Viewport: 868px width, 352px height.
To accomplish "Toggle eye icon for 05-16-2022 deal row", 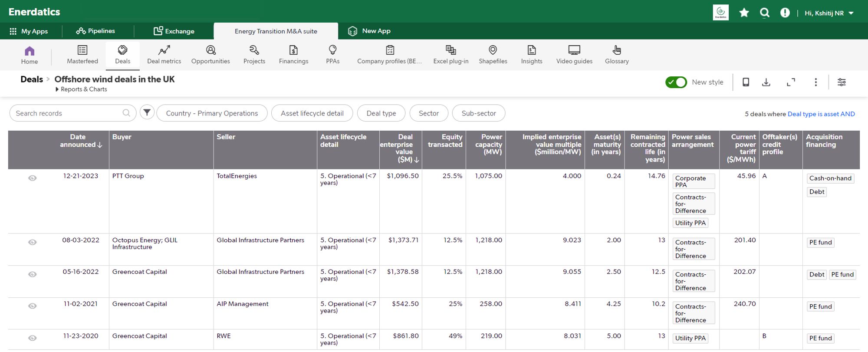I will click(32, 274).
